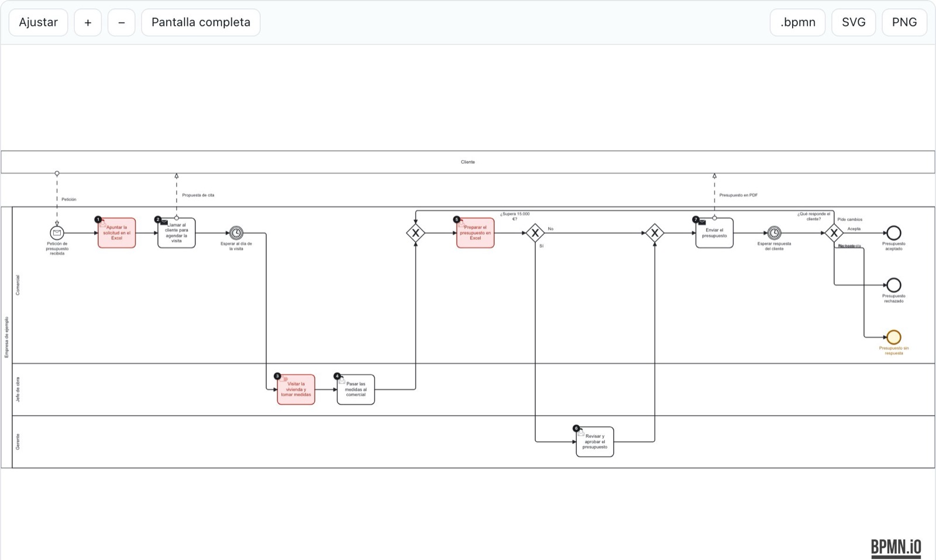Viewport: 936px width, 560px height.
Task: Click the Empresa de ejemplo pool label
Action: [6, 337]
